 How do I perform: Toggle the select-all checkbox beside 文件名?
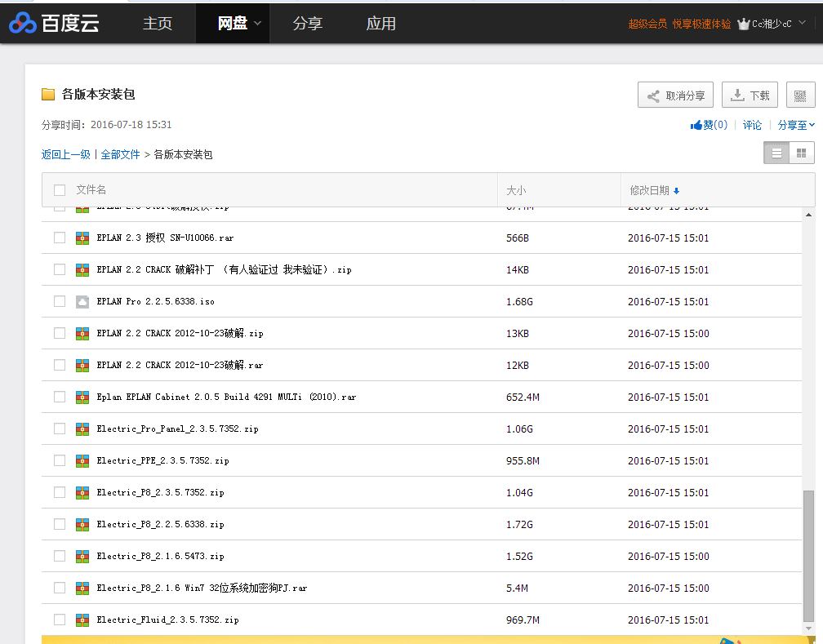60,190
